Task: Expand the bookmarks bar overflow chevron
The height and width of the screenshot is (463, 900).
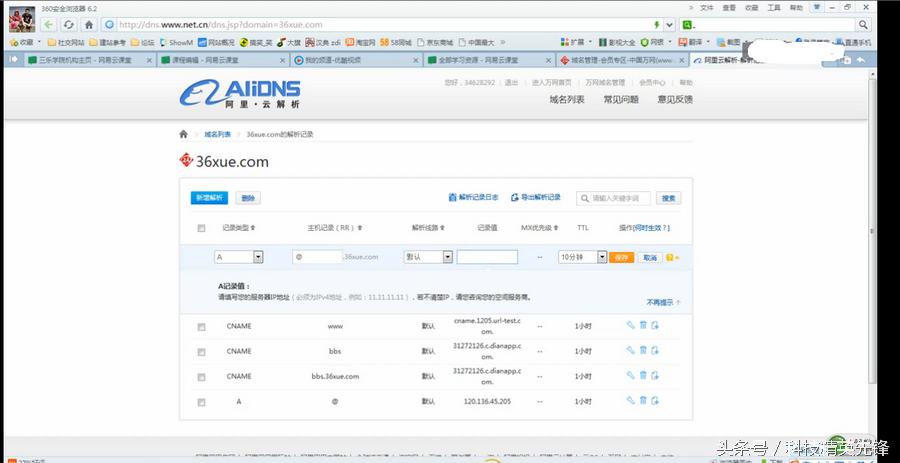Action: click(503, 42)
